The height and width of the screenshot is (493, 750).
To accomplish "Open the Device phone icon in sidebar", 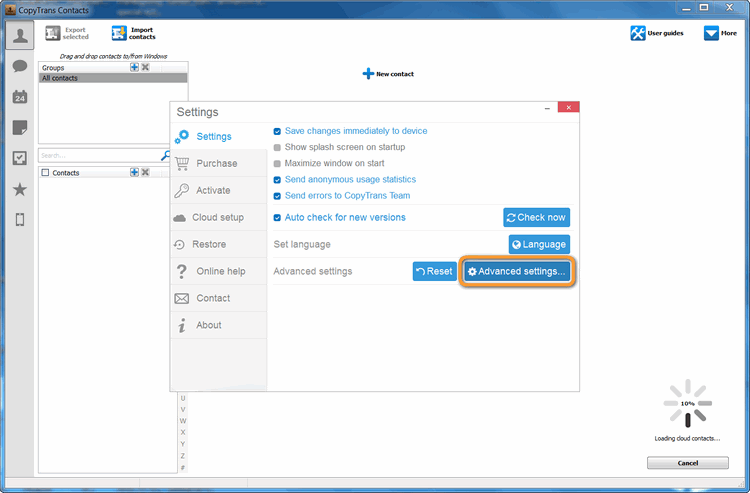I will pos(20,219).
